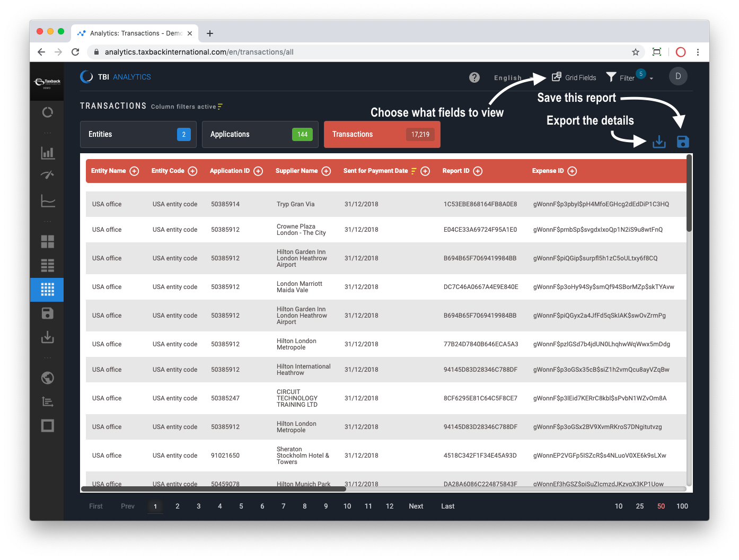Click the yellow filter icon on Sent for Payment Date

click(x=414, y=171)
